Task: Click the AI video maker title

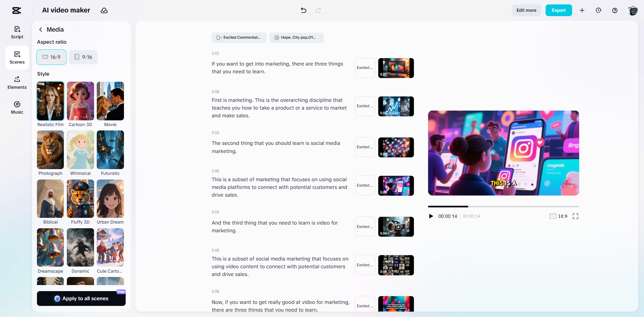Action: click(66, 10)
